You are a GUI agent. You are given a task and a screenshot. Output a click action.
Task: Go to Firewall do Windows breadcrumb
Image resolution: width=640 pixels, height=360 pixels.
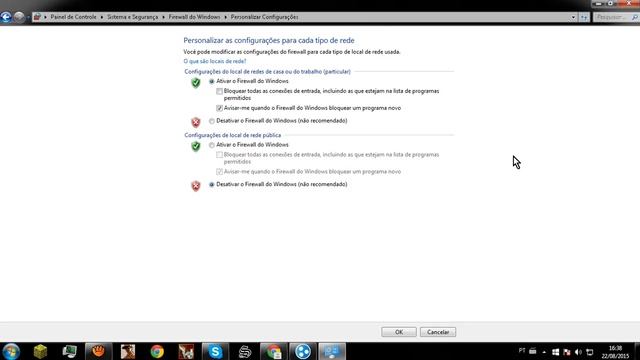click(194, 17)
